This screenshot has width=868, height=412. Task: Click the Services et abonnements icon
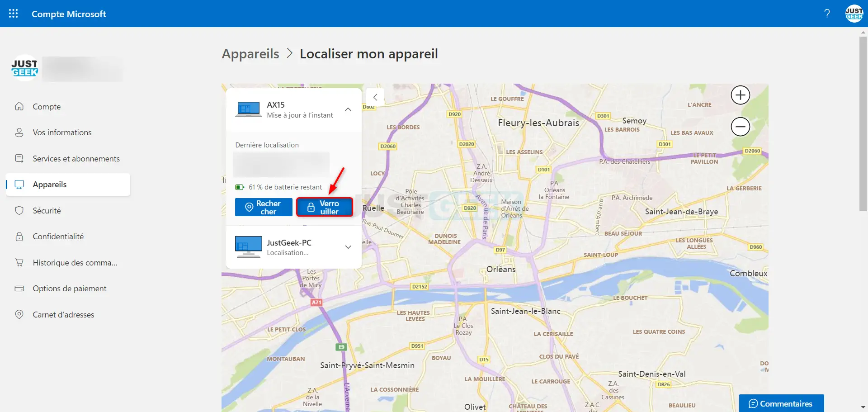pos(19,158)
